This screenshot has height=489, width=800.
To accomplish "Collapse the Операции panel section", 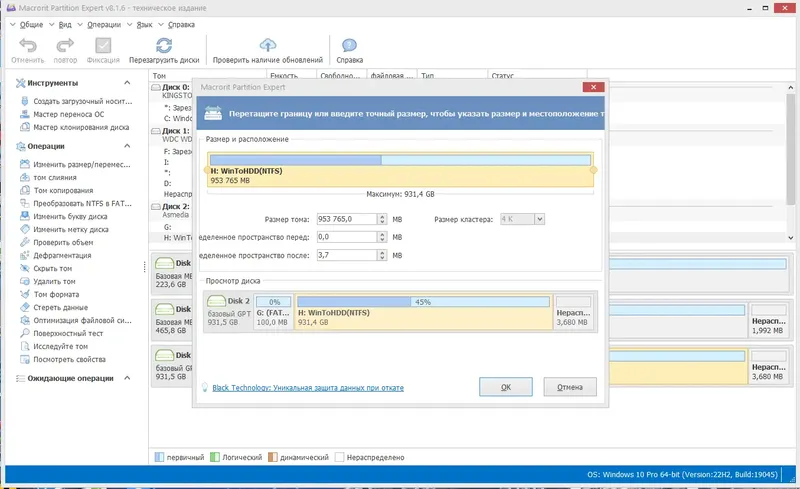I will tap(127, 146).
